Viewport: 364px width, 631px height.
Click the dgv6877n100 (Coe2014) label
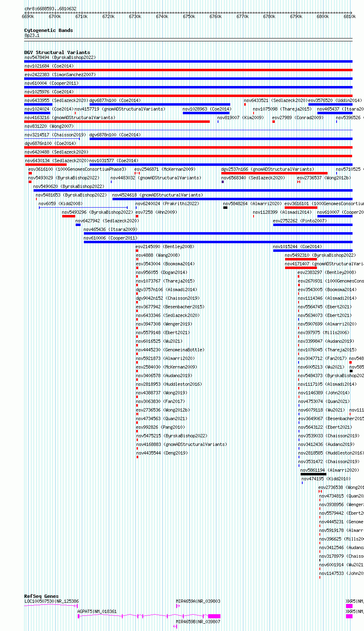pos(115,100)
